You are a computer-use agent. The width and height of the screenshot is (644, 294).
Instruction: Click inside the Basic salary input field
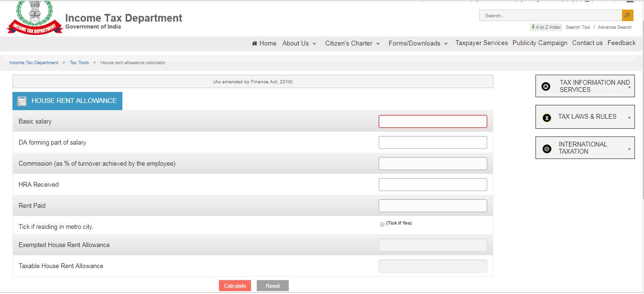click(x=432, y=121)
